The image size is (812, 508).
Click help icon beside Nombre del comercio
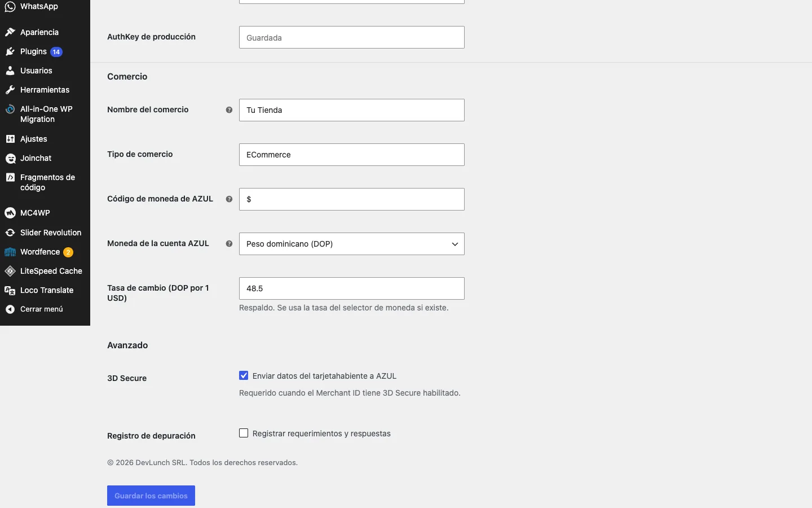229,110
